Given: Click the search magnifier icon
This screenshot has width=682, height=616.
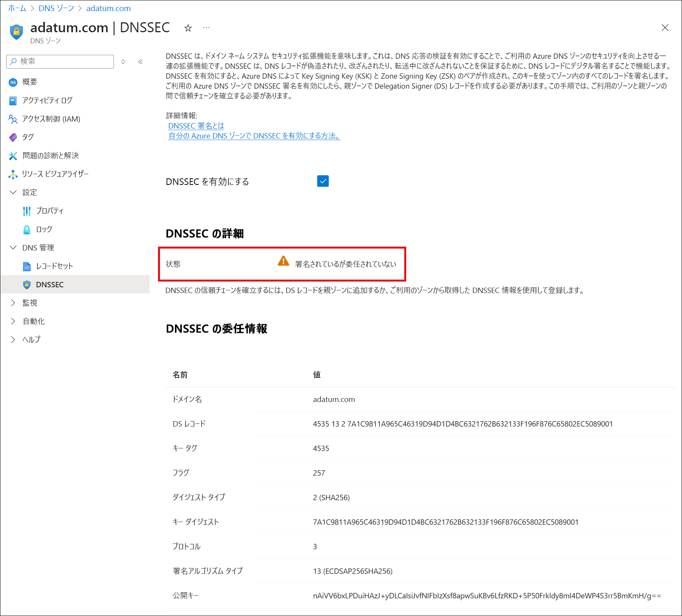Looking at the screenshot, I should (x=13, y=61).
